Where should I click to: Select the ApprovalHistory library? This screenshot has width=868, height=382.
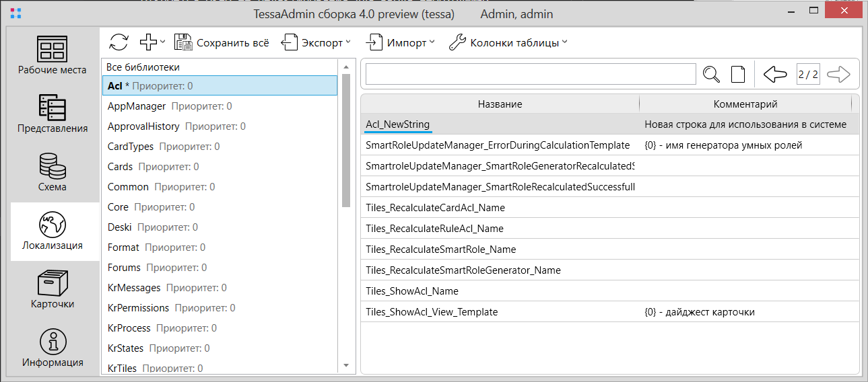(220, 126)
